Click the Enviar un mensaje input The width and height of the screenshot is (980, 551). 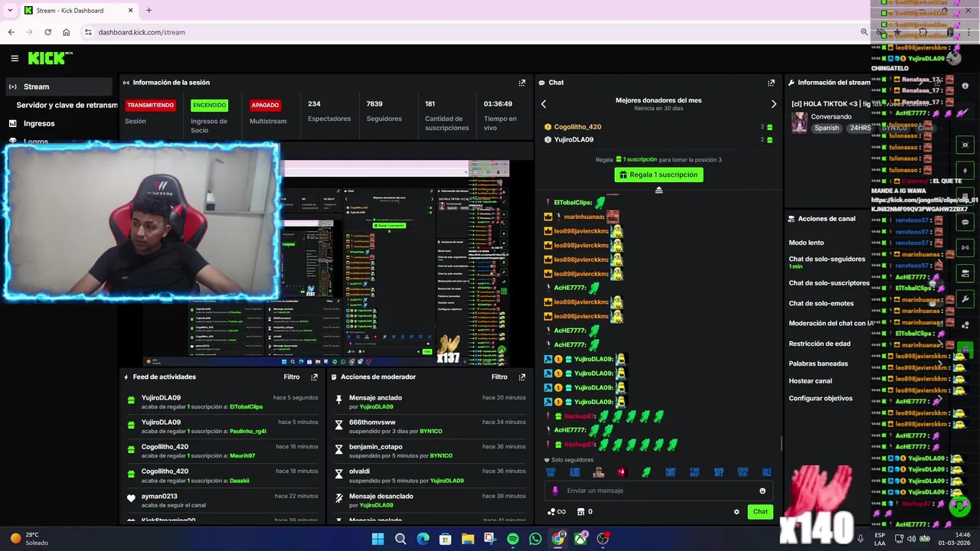point(658,491)
